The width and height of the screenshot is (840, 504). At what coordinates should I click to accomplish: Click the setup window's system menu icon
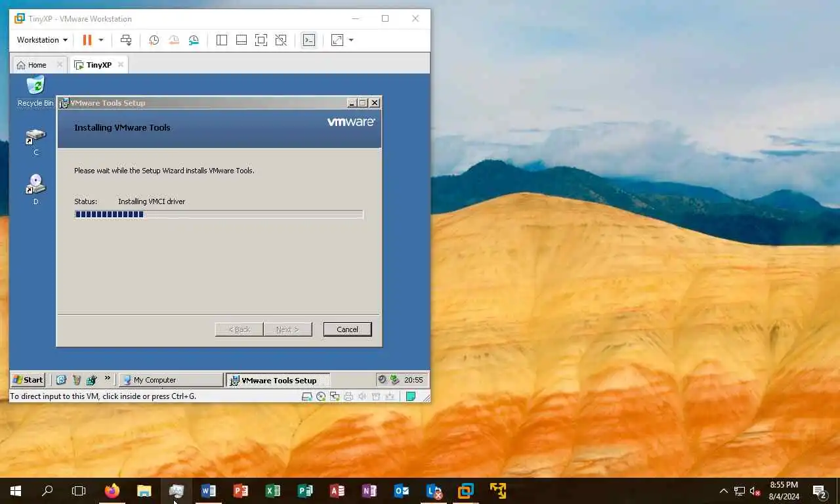click(x=64, y=103)
